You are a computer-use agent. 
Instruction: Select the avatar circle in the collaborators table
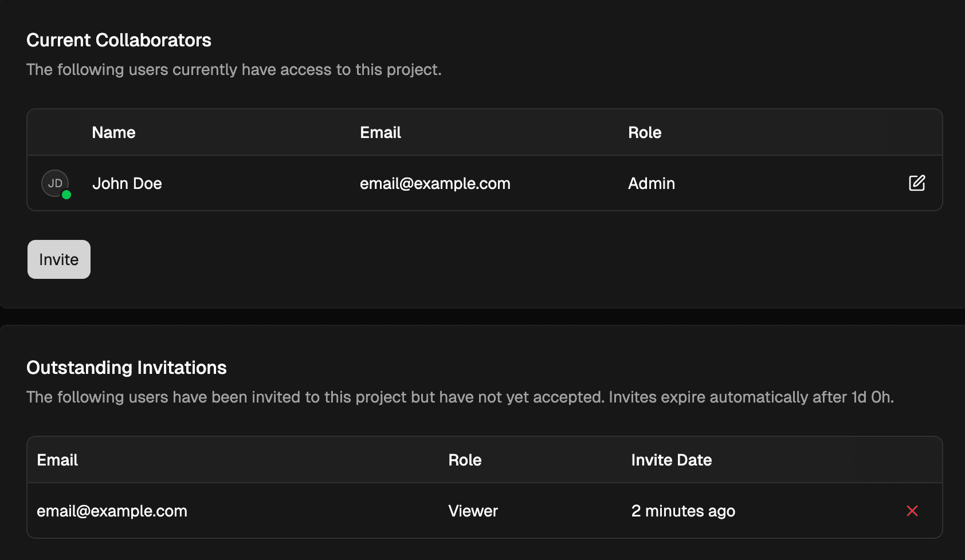click(x=55, y=183)
